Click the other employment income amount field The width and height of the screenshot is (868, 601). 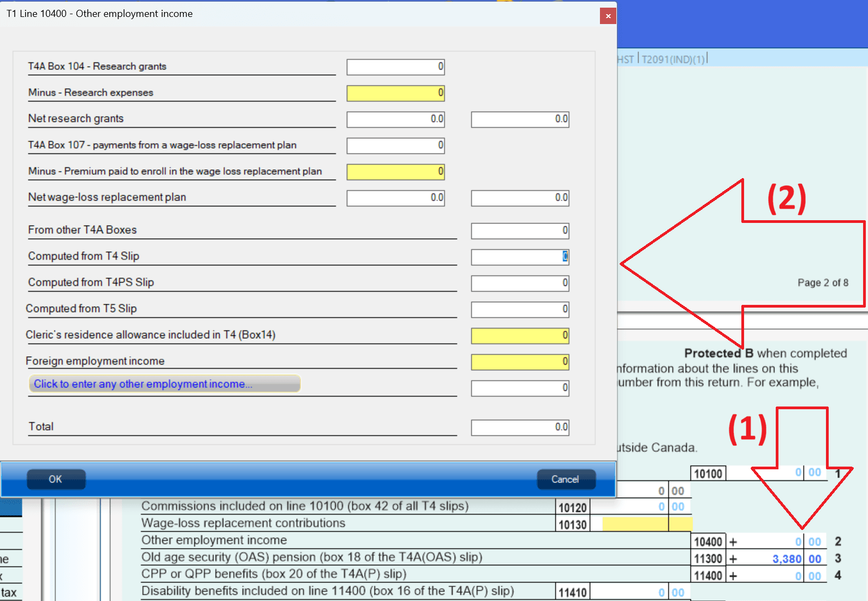pos(520,388)
